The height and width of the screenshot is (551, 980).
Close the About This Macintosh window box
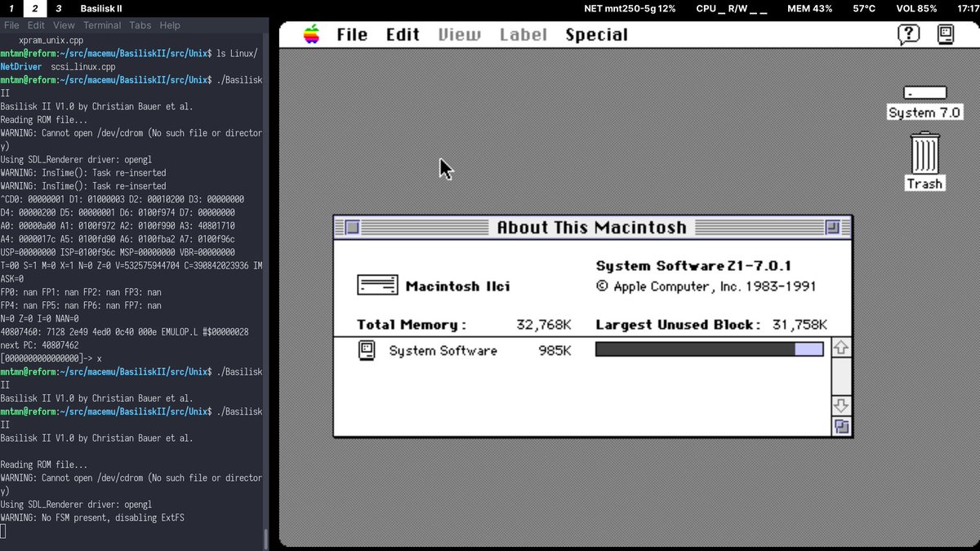(x=352, y=228)
